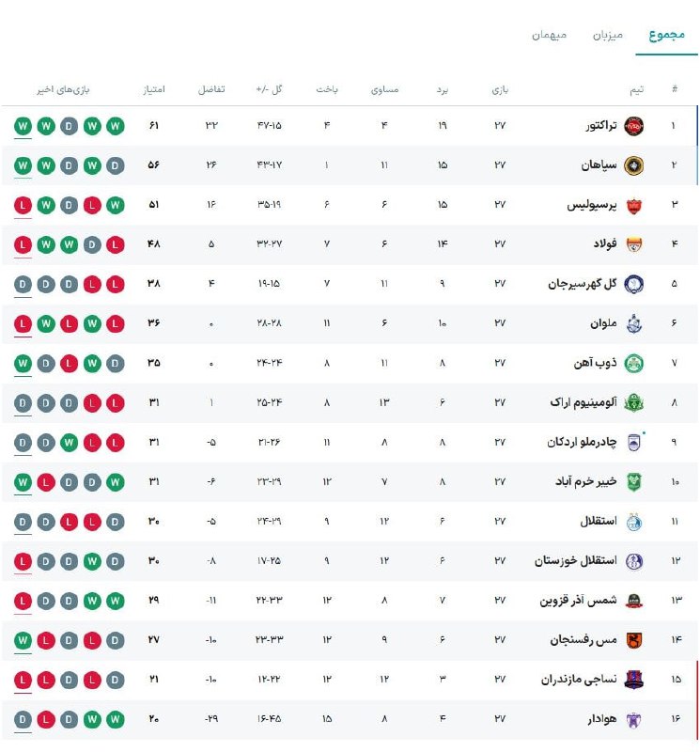Click the برد (wins) column header

point(442,89)
